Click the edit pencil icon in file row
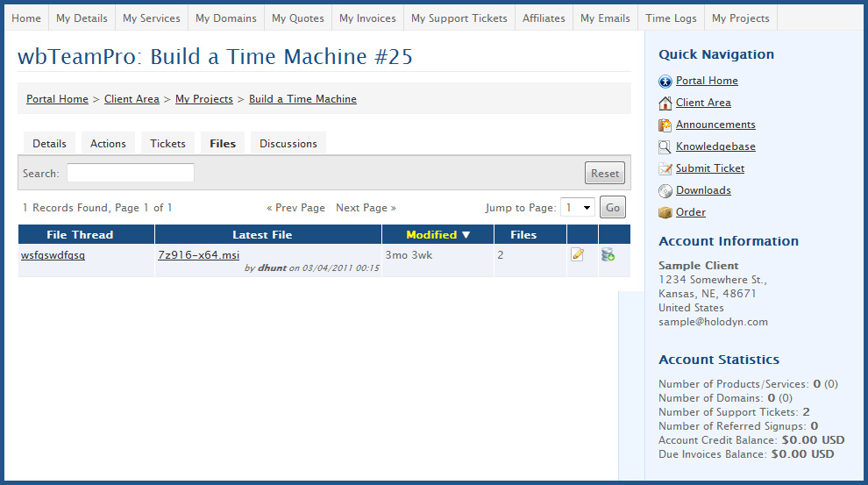The width and height of the screenshot is (868, 485). [578, 255]
